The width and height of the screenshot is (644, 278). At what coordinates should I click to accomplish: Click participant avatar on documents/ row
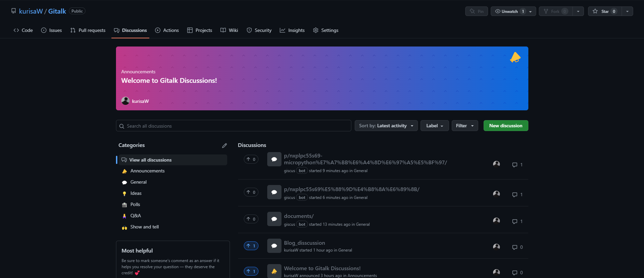click(x=496, y=221)
